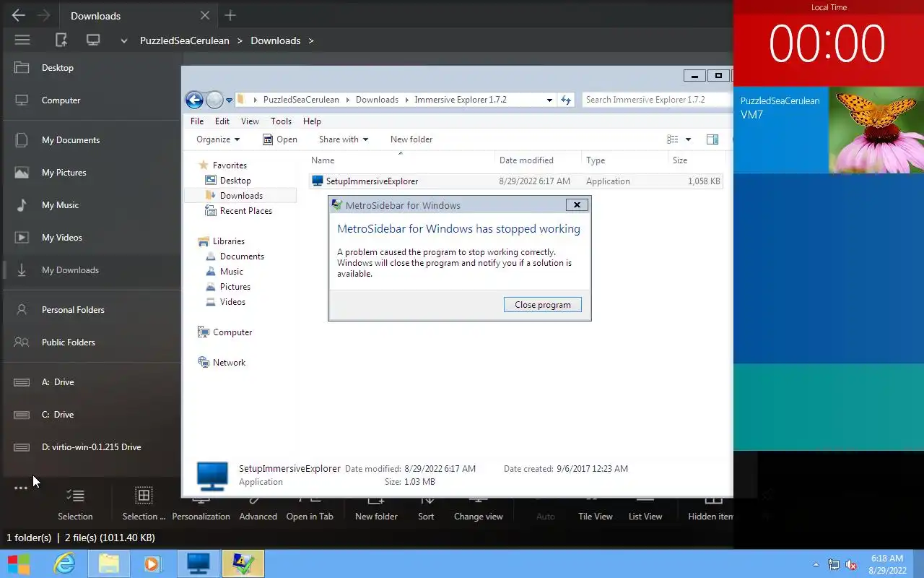Open the View menu in Windows Explorer
This screenshot has height=578, width=924.
pos(250,121)
